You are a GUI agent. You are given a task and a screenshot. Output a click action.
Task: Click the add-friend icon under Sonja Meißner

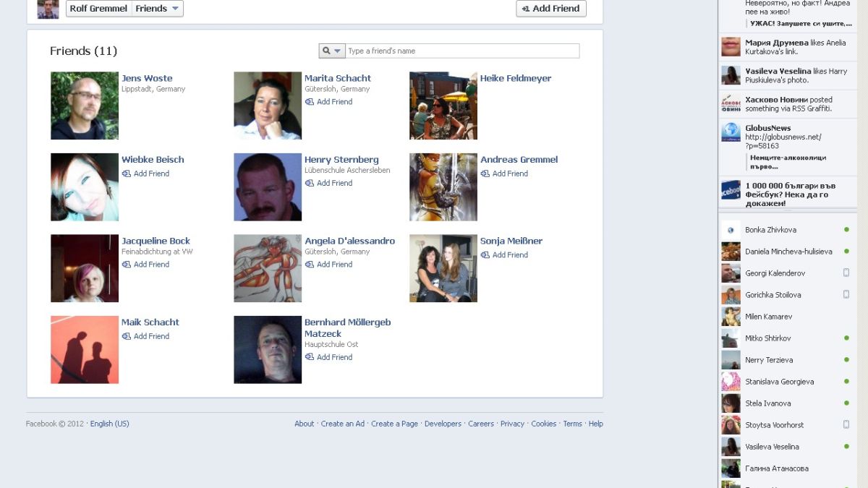[485, 255]
